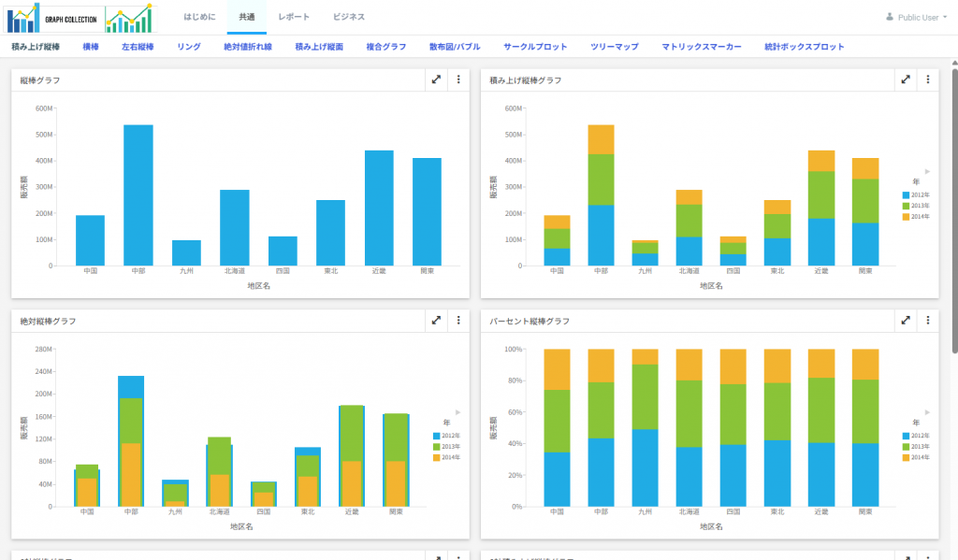Click the 中部 stacked column in 積み上げ縦棒グラフ
This screenshot has width=958, height=560.
(x=602, y=195)
